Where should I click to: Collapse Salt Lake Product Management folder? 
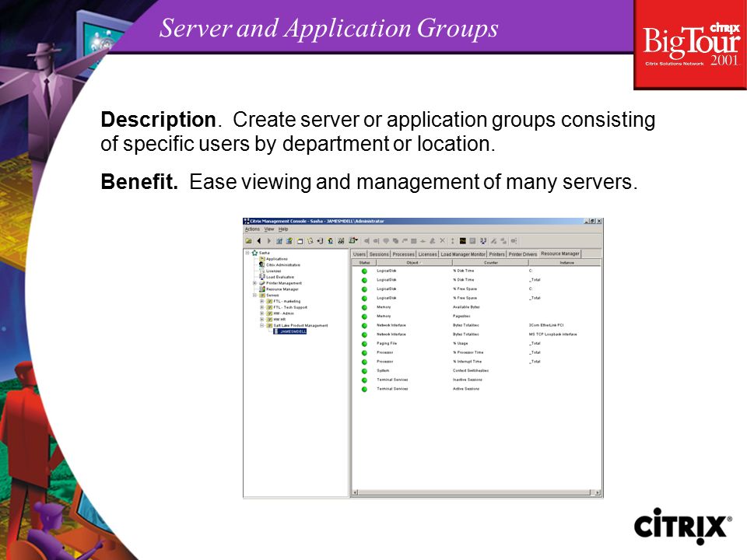coord(261,326)
